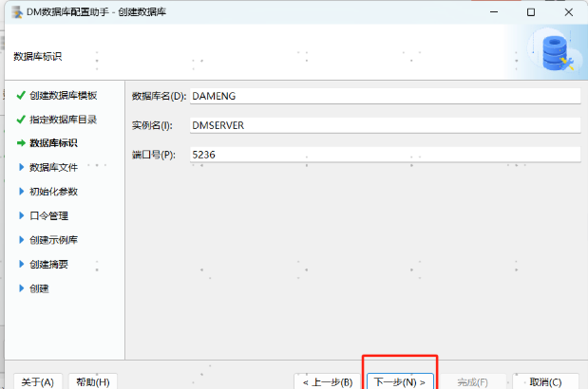Select the 数据库标识 step in sidebar
Screen dimensions: 588x389
[x=53, y=143]
